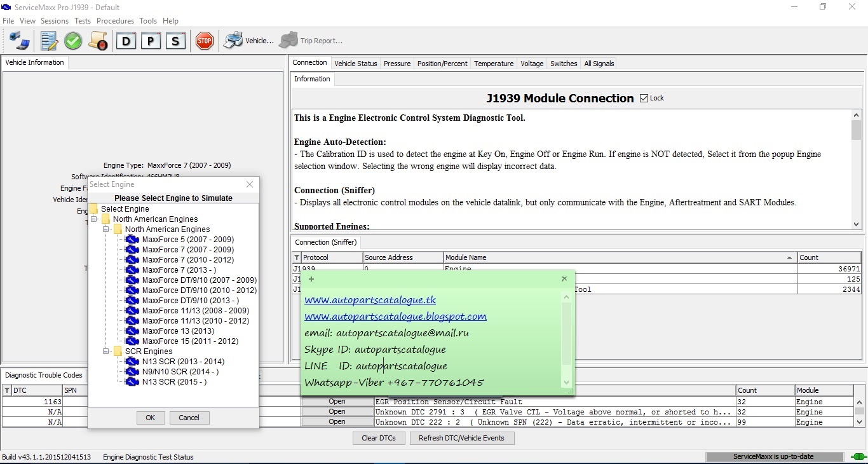Open the Tools menu
The image size is (868, 464).
pos(148,21)
